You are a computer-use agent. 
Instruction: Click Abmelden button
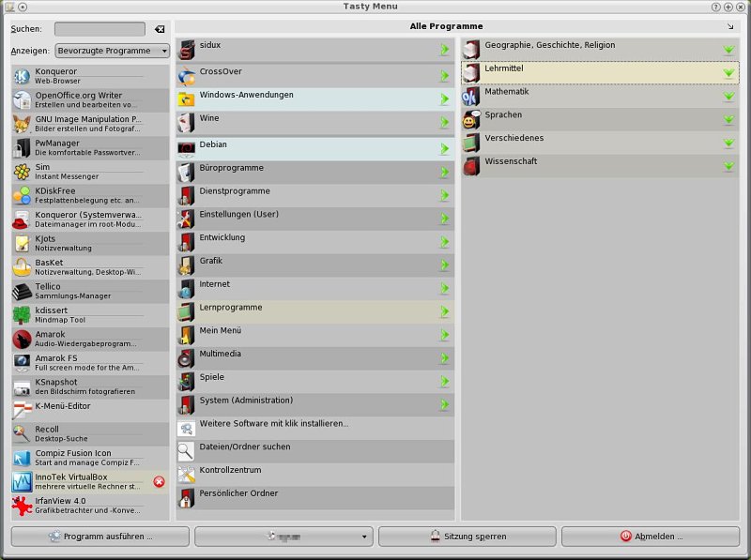651,537
